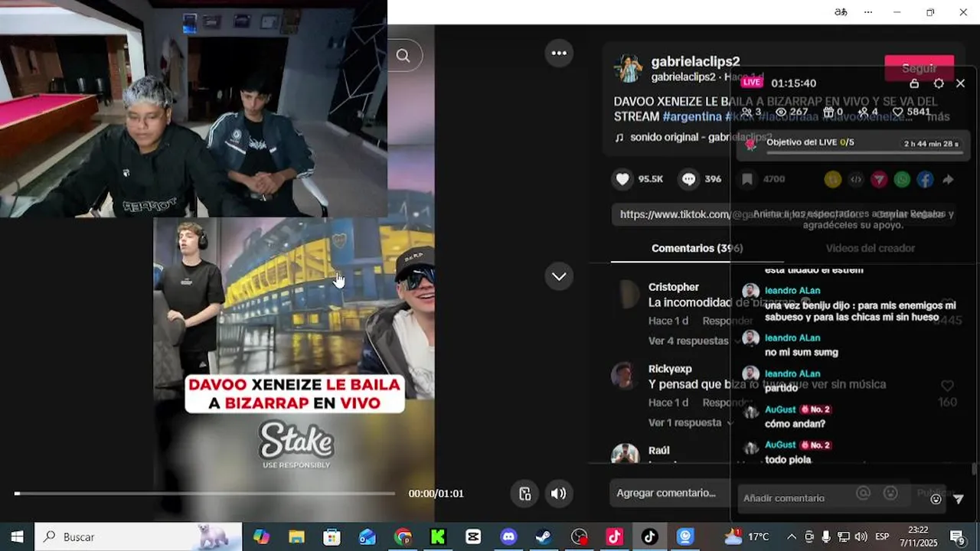This screenshot has height=551, width=980.
Task: Click AuGust 'cómo andan?' chat user
Action: click(780, 409)
